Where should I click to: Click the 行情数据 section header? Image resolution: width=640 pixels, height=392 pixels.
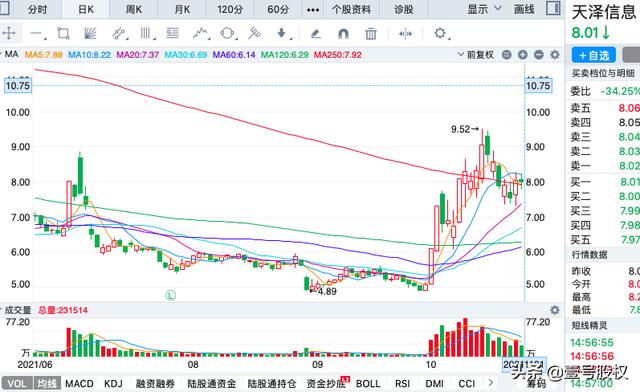pos(590,255)
